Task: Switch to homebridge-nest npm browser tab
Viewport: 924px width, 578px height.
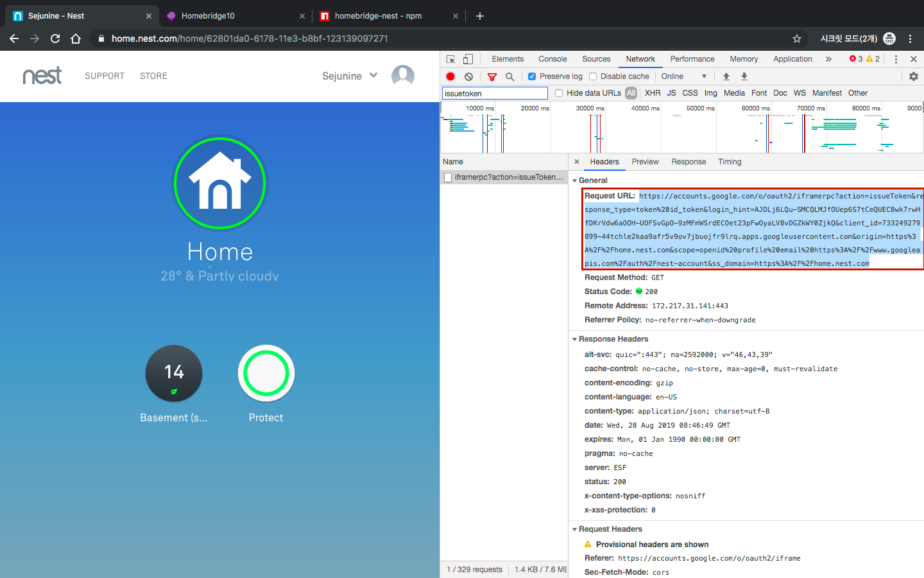Action: [x=388, y=16]
